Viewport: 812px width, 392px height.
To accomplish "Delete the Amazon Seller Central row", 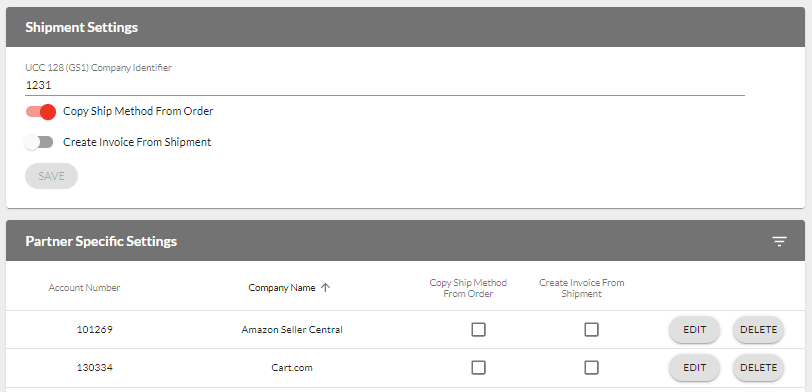I will (x=759, y=329).
